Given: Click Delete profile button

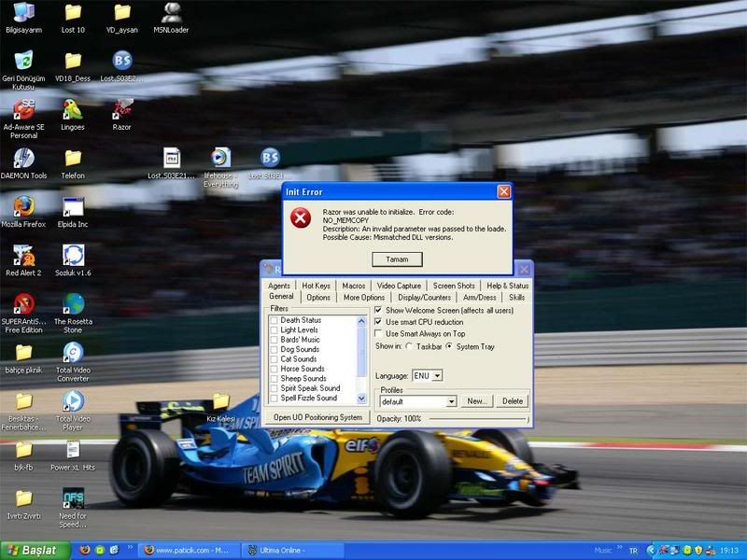Looking at the screenshot, I should pyautogui.click(x=512, y=401).
